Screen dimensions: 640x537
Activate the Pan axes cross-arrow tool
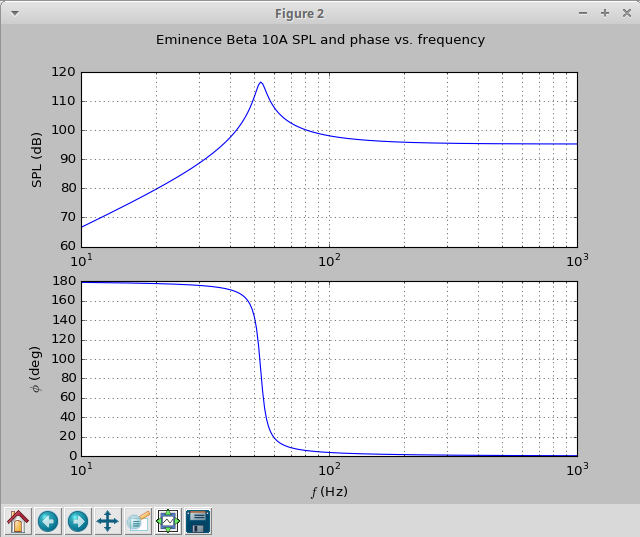pyautogui.click(x=108, y=521)
